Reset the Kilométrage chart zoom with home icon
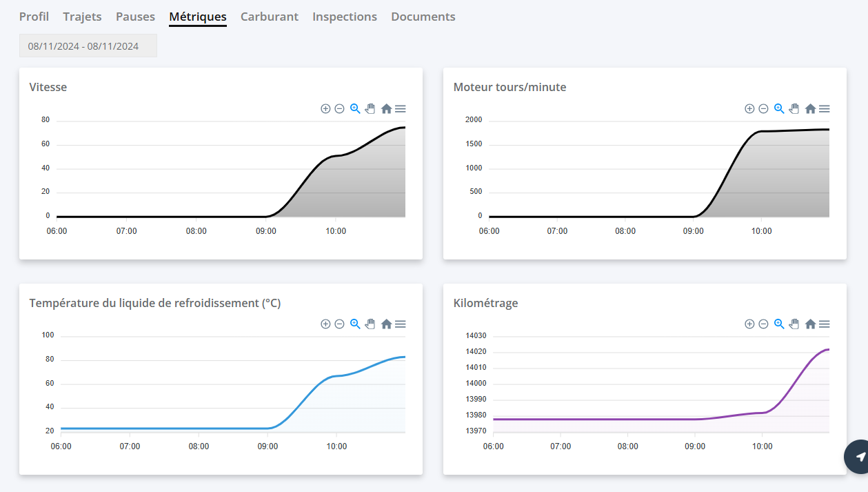 pos(810,324)
